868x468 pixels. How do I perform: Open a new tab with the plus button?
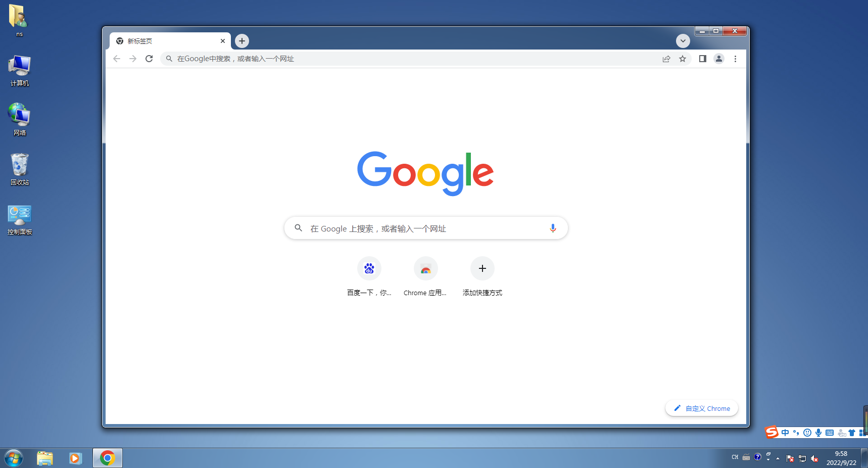pyautogui.click(x=242, y=41)
